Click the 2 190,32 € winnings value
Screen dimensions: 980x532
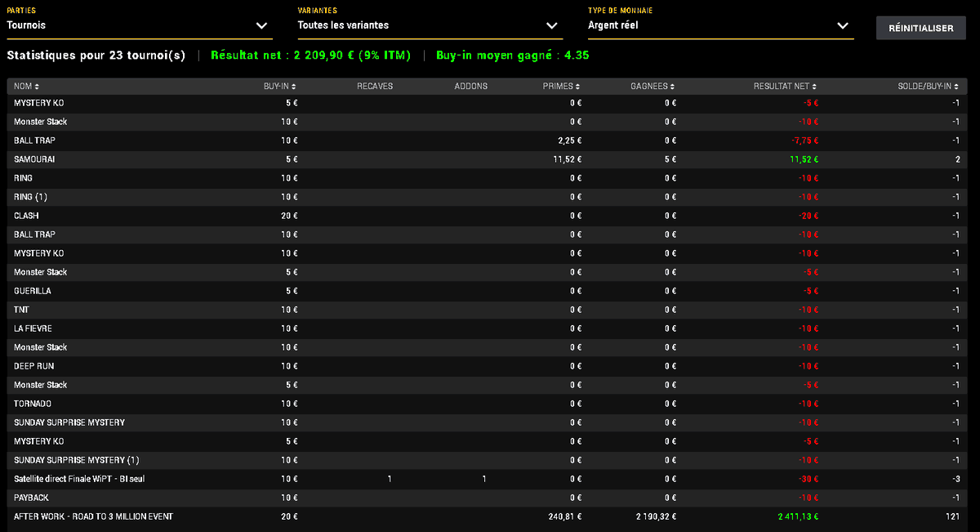tap(655, 516)
